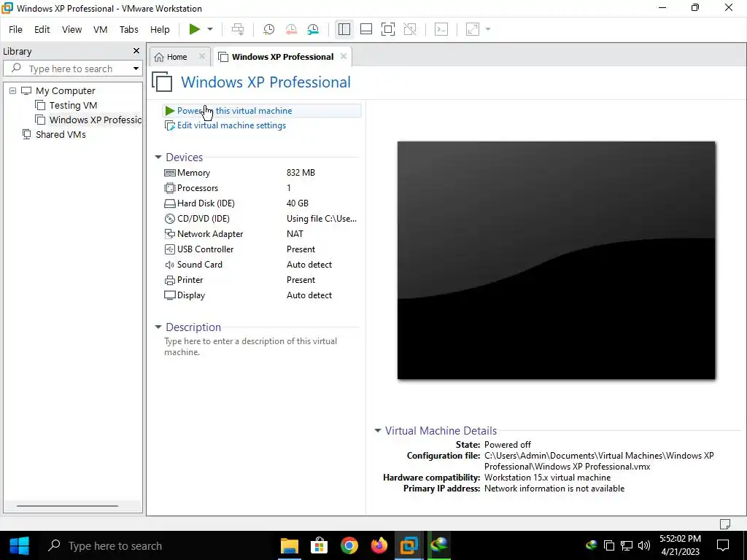The height and width of the screenshot is (560, 747).
Task: Click the stretch guest toolbar icon
Action: point(473,29)
